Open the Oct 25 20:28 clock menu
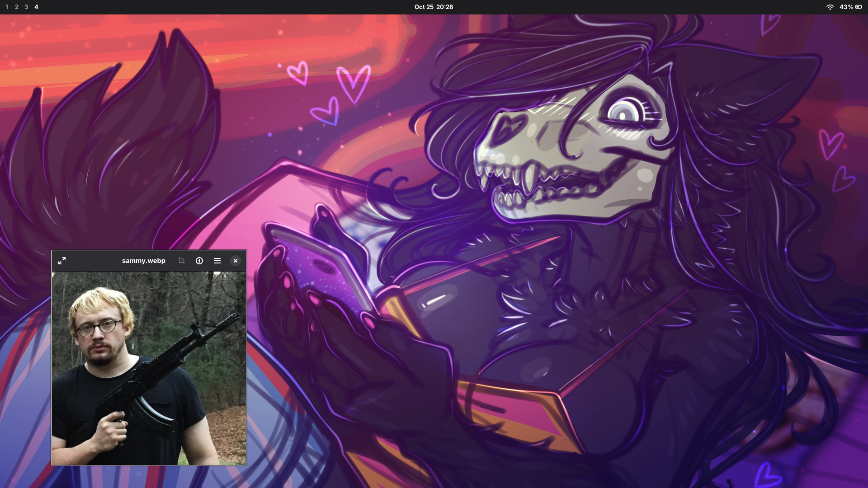Image resolution: width=868 pixels, height=488 pixels. 434,7
